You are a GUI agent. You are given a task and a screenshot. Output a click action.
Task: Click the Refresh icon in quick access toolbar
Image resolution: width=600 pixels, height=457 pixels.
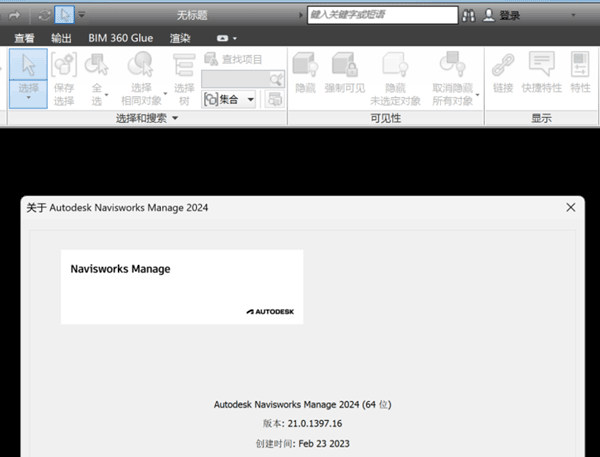coord(44,15)
